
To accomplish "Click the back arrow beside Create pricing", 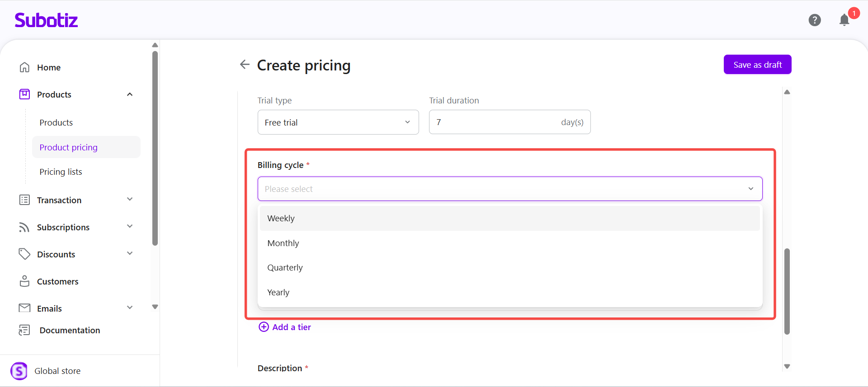I will pos(245,65).
